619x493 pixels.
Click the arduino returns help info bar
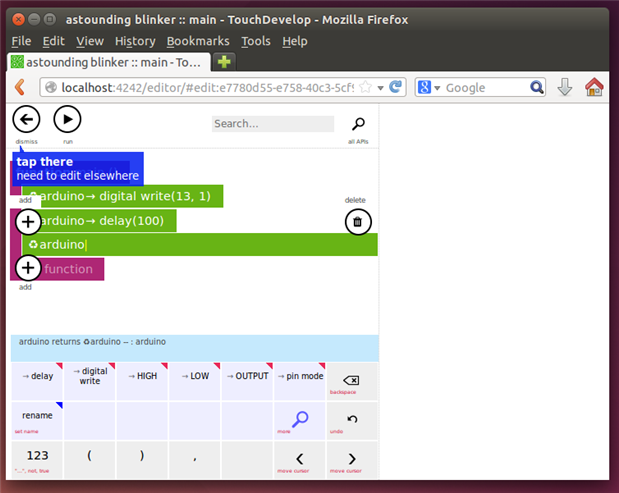pos(195,348)
